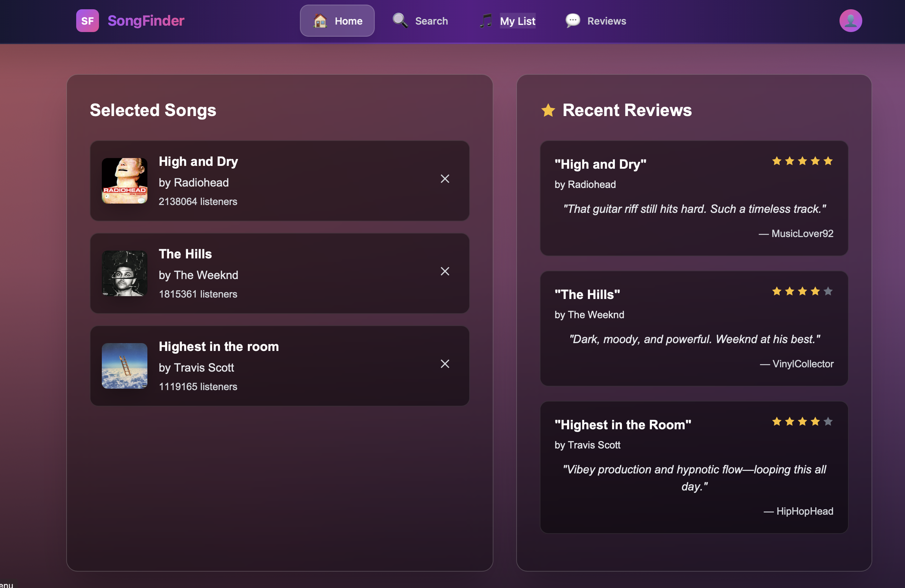Click the SF logo badge
This screenshot has height=588, width=905.
88,21
